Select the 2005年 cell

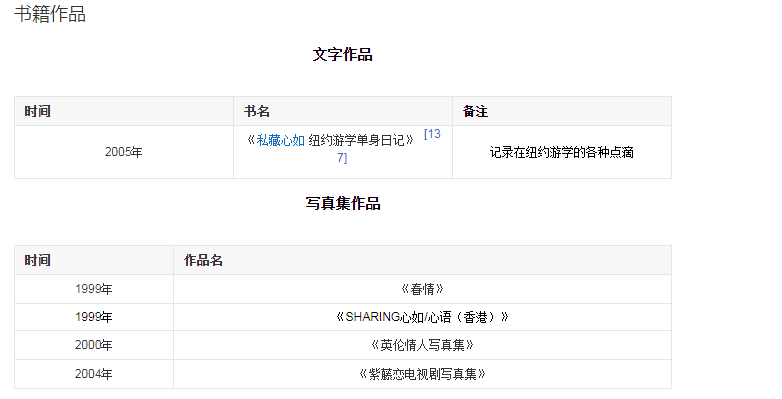click(124, 152)
